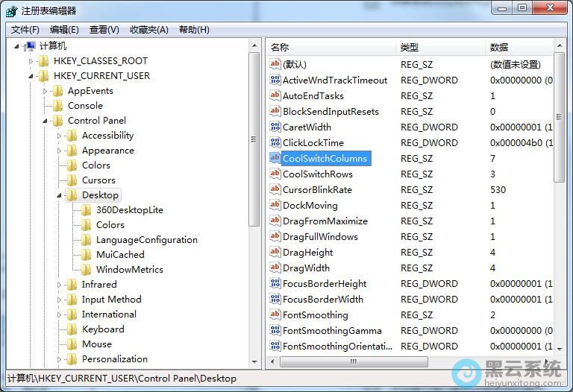Collapse the HKEY_CURRENT_USER node arrow
This screenshot has width=573, height=392.
pos(31,76)
